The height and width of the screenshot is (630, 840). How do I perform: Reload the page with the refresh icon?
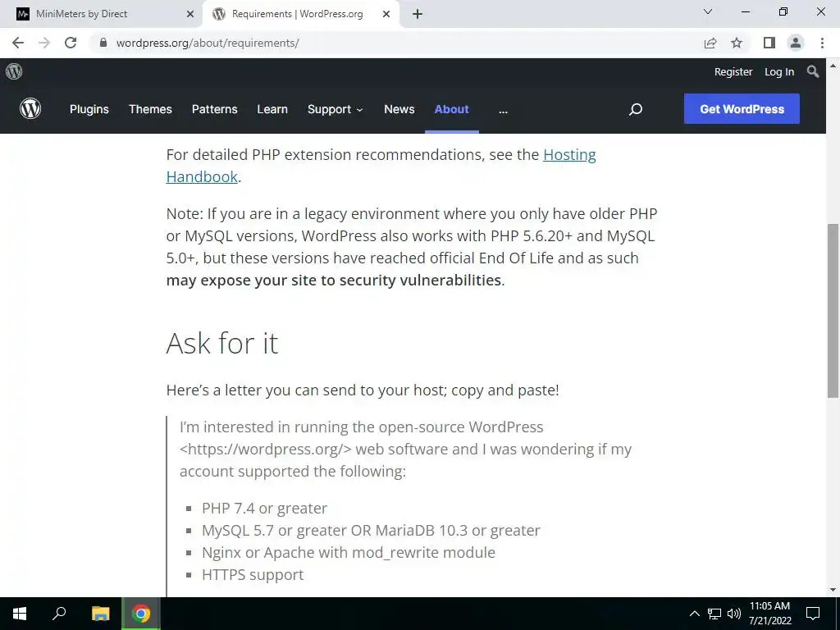(x=71, y=43)
